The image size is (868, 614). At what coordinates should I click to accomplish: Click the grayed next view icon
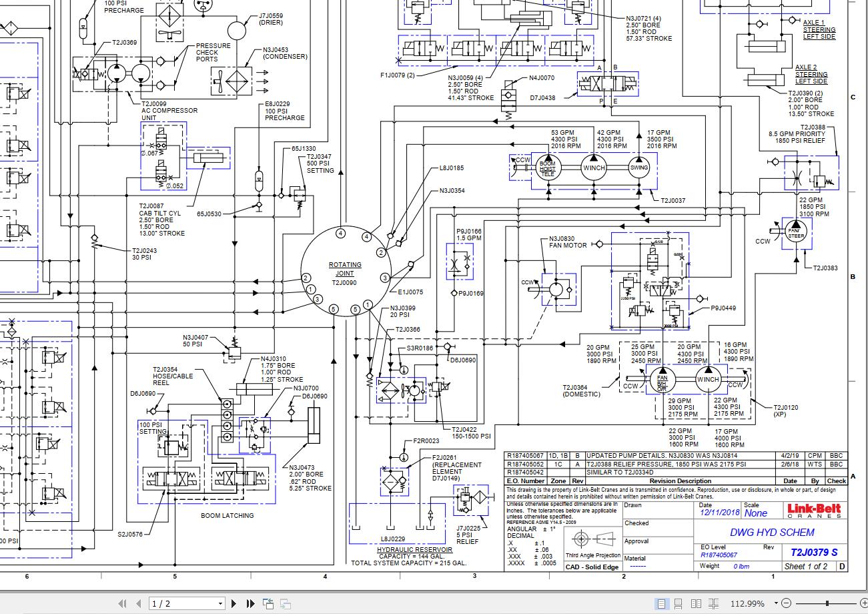click(285, 603)
